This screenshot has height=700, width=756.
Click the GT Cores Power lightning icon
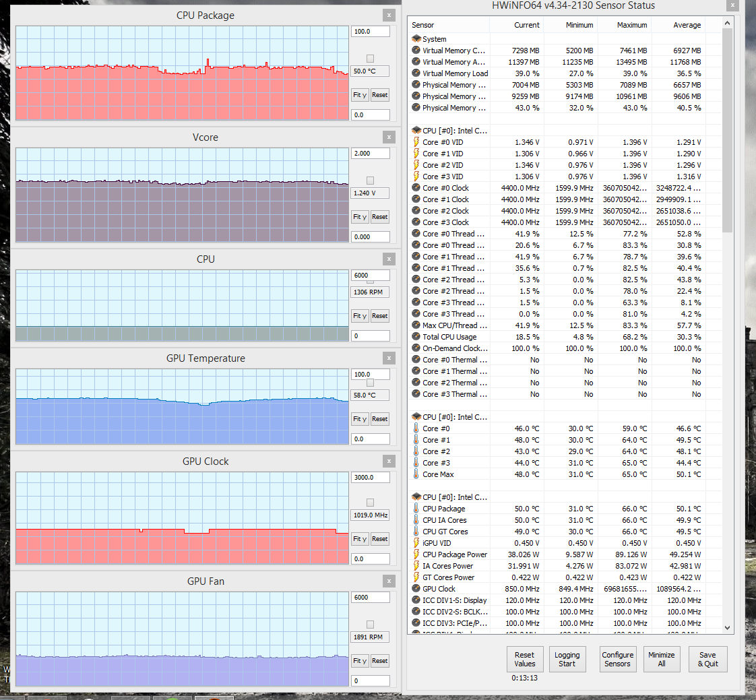(x=416, y=577)
